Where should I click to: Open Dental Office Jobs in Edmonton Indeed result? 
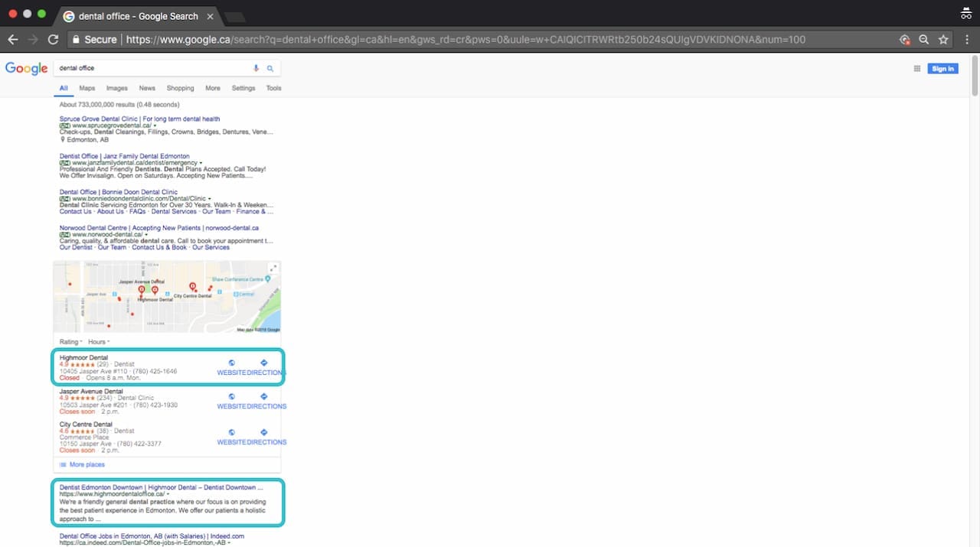coord(152,536)
